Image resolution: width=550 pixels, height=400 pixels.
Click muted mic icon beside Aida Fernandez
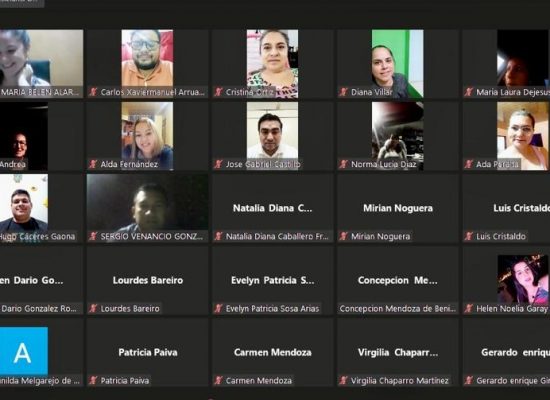pyautogui.click(x=93, y=164)
